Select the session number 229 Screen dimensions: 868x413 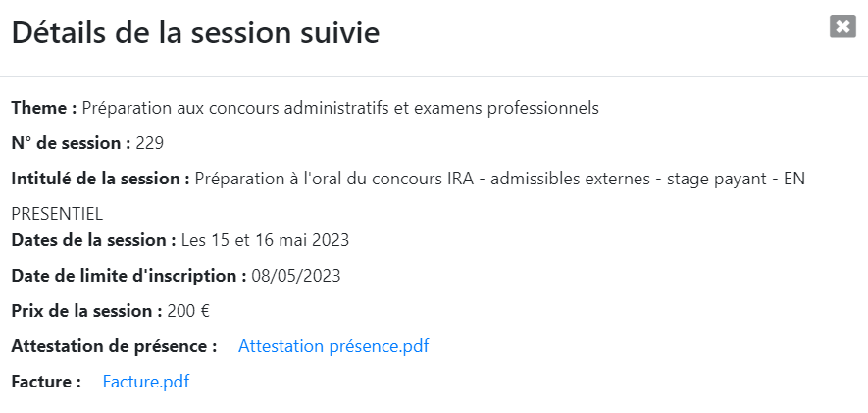coord(149,143)
